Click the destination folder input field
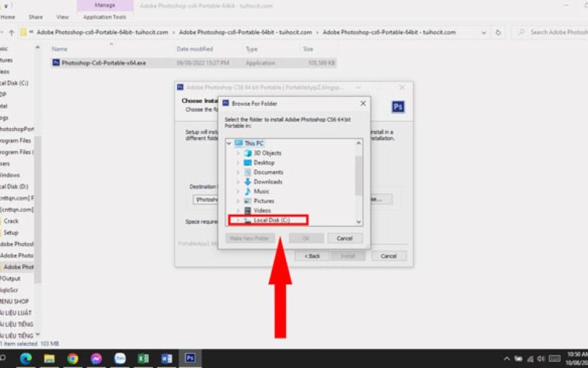This screenshot has width=588, height=368. click(206, 199)
